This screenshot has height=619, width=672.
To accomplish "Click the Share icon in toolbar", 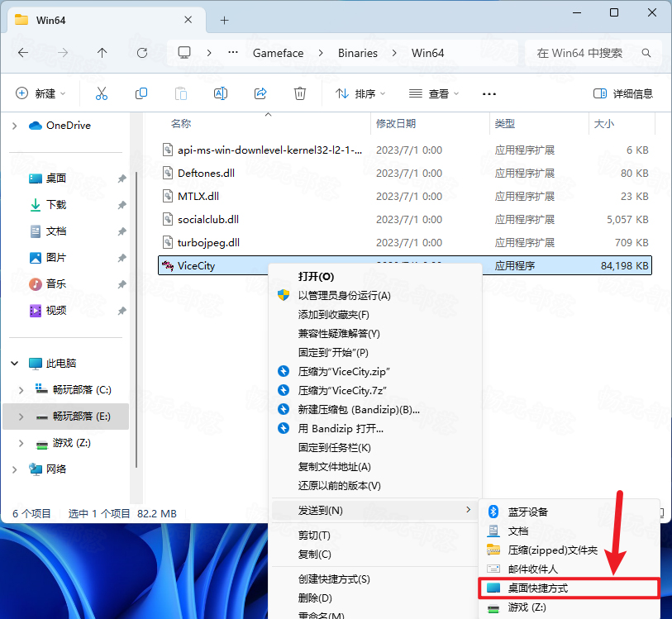I will point(260,93).
